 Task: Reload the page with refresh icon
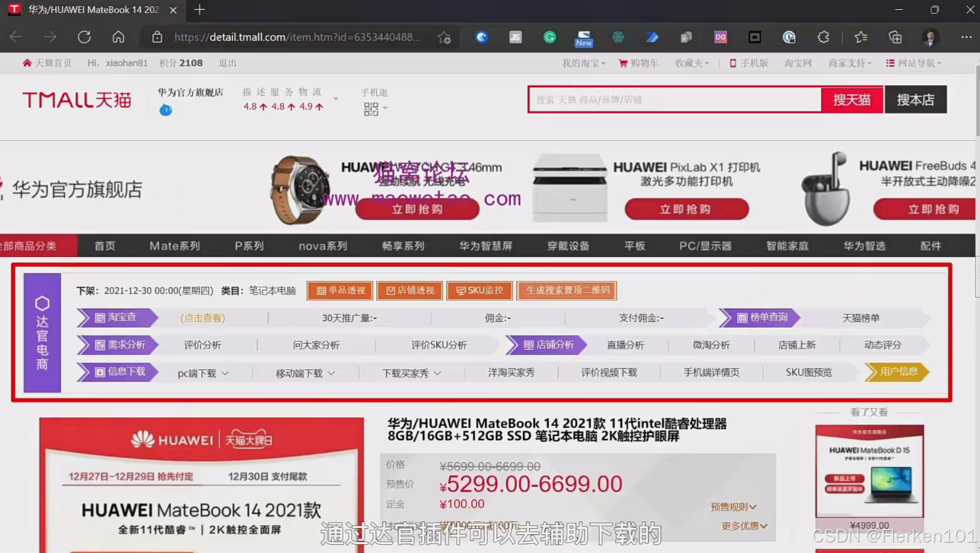coord(84,37)
